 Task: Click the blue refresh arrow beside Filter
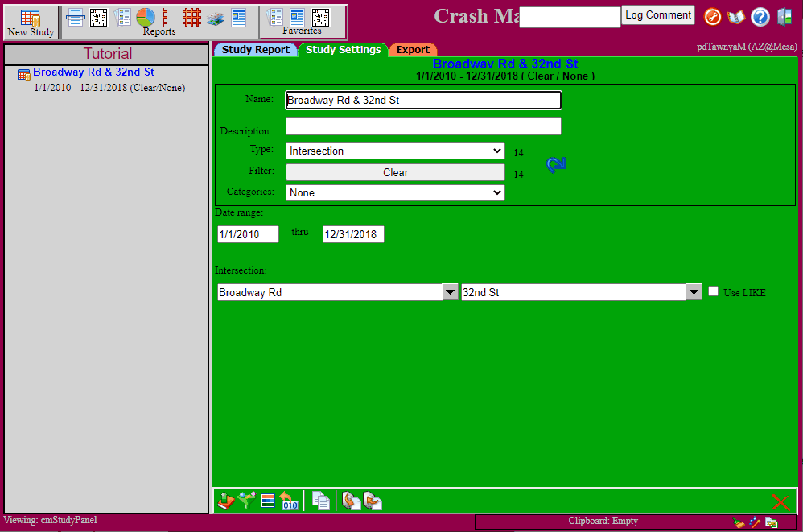(556, 164)
